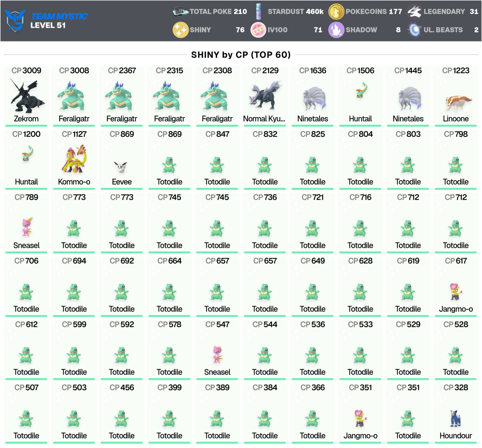
Task: Select the Totodile CP 847 sprite
Action: [217, 165]
